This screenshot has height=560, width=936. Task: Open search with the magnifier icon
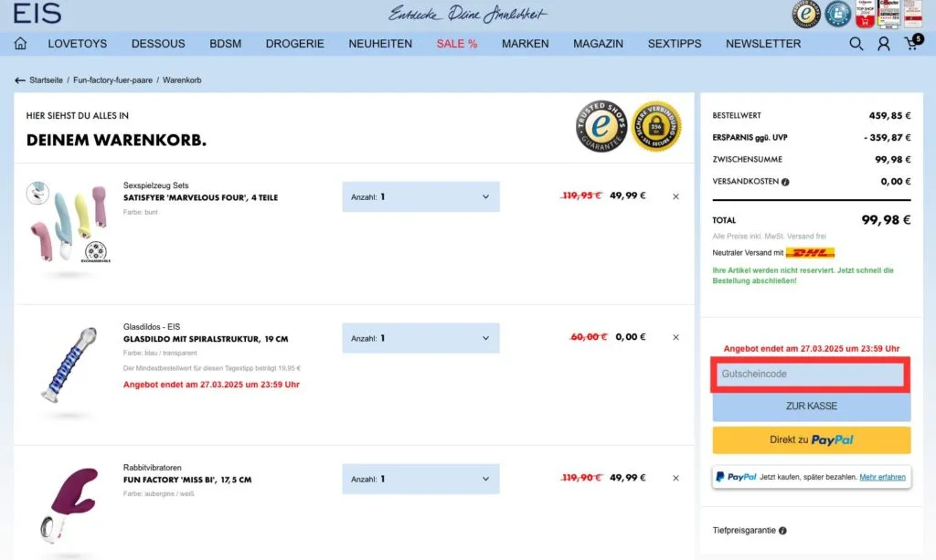856,43
